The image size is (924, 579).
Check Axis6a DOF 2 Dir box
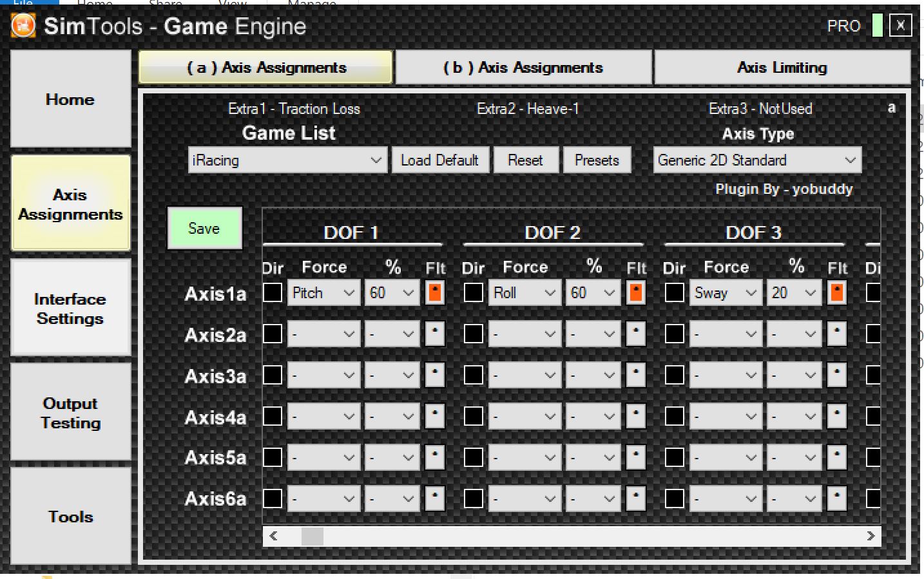474,498
